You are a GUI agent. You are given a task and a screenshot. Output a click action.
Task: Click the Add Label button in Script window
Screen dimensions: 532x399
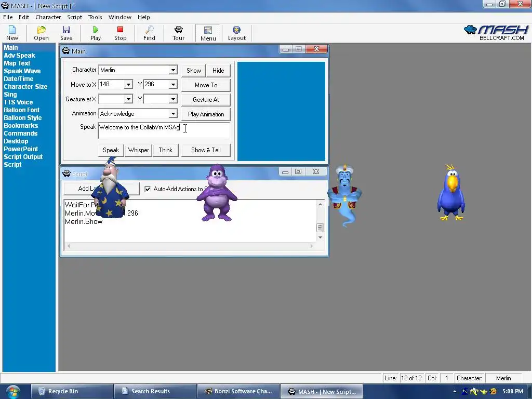click(x=101, y=189)
